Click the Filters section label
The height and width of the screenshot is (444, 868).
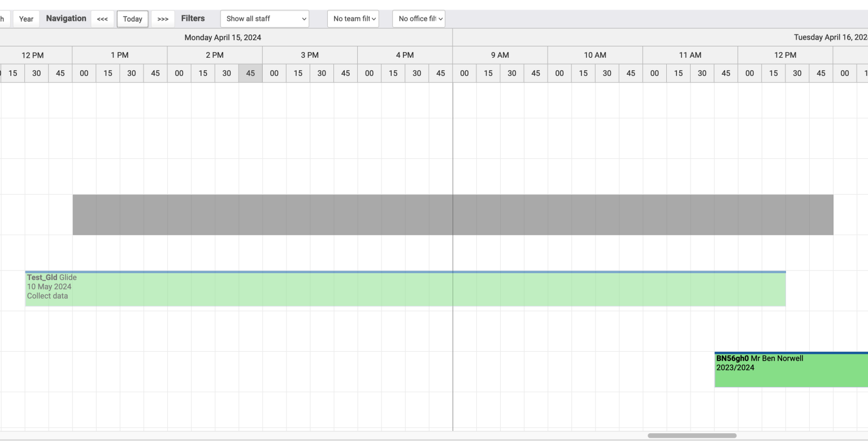coord(193,18)
